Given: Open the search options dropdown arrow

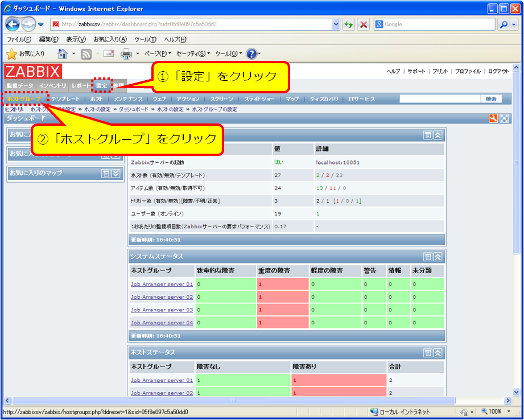Looking at the screenshot, I should point(514,24).
